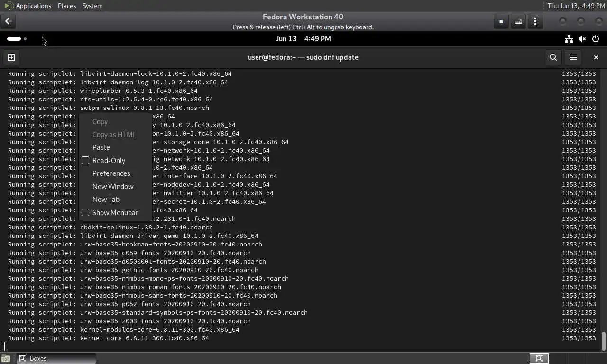Open Preferences from the context menu
607x364 pixels.
[x=111, y=173]
